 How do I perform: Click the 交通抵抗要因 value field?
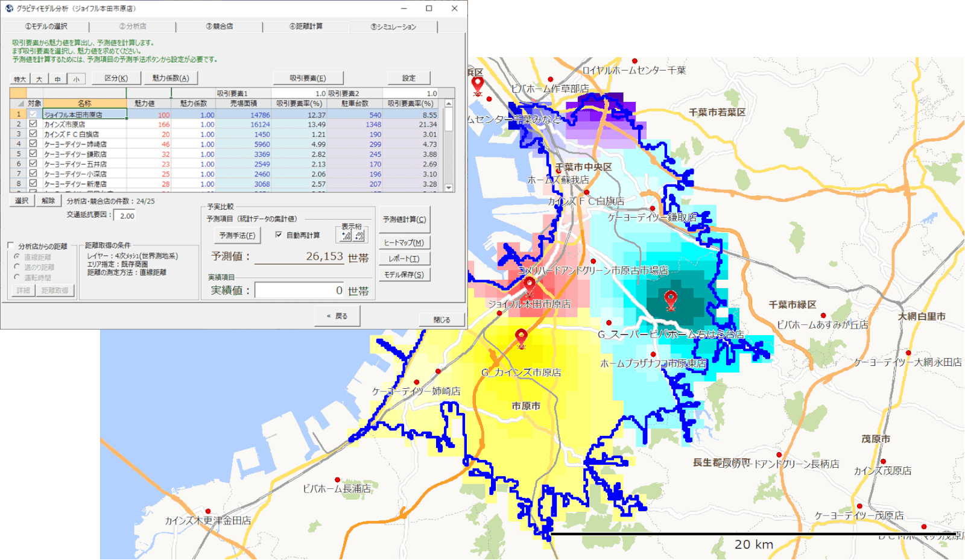pos(125,215)
